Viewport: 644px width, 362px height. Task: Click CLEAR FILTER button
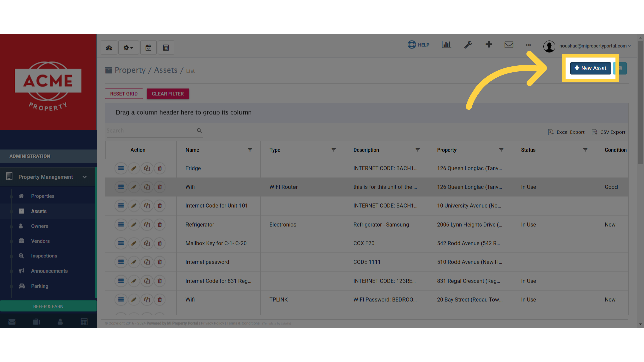[168, 94]
